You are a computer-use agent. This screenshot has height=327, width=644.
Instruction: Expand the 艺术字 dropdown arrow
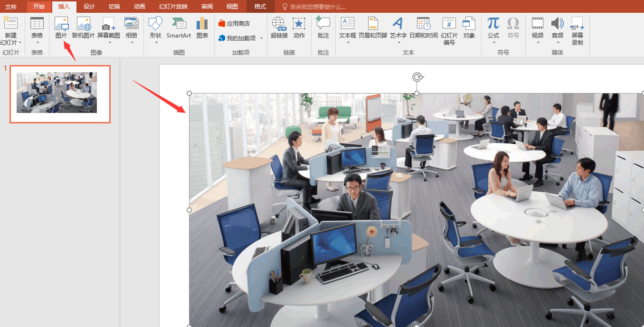[398, 43]
